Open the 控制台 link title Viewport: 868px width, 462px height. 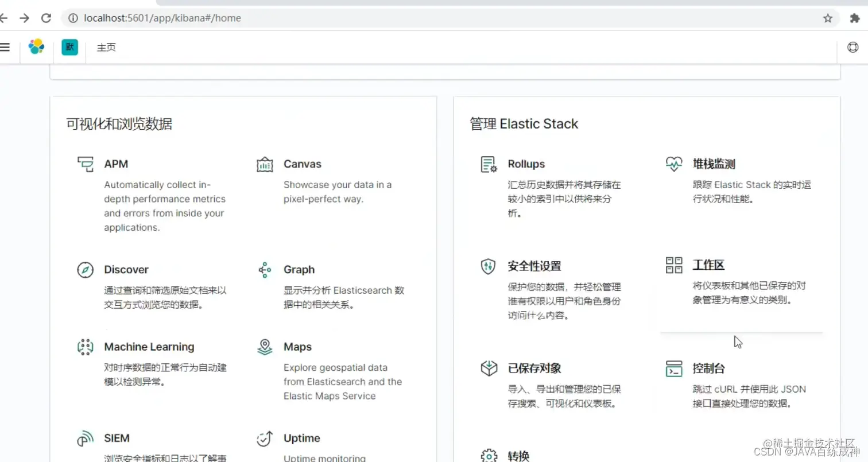(708, 368)
